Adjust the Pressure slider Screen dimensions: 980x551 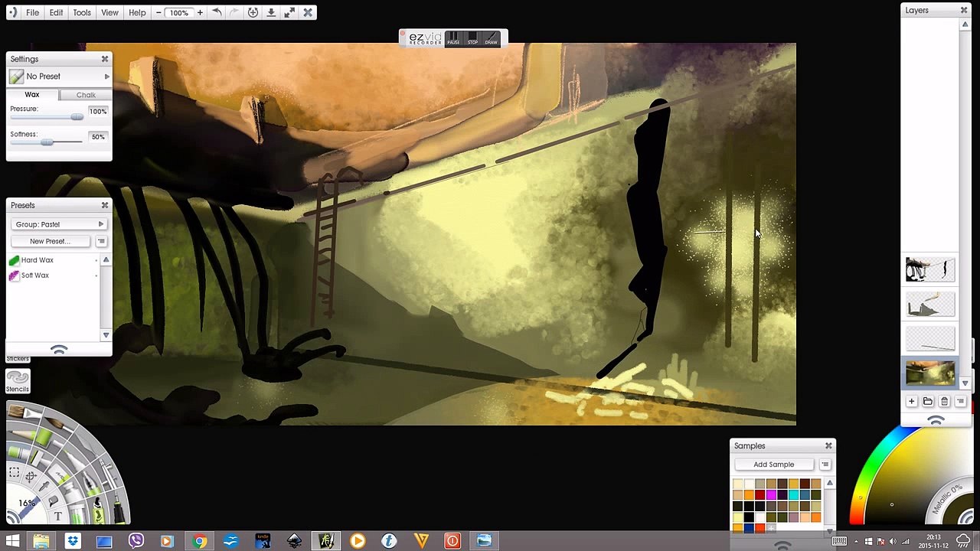[x=47, y=117]
